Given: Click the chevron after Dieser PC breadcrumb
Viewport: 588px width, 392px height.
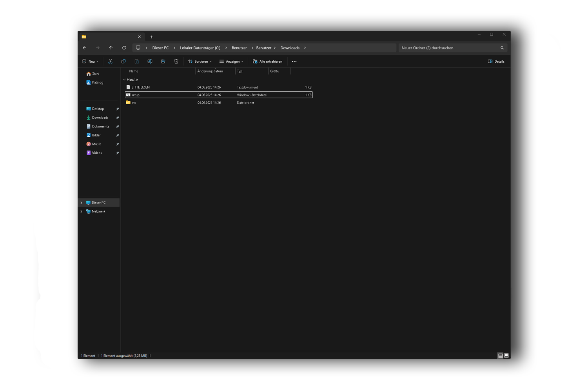Looking at the screenshot, I should 174,48.
